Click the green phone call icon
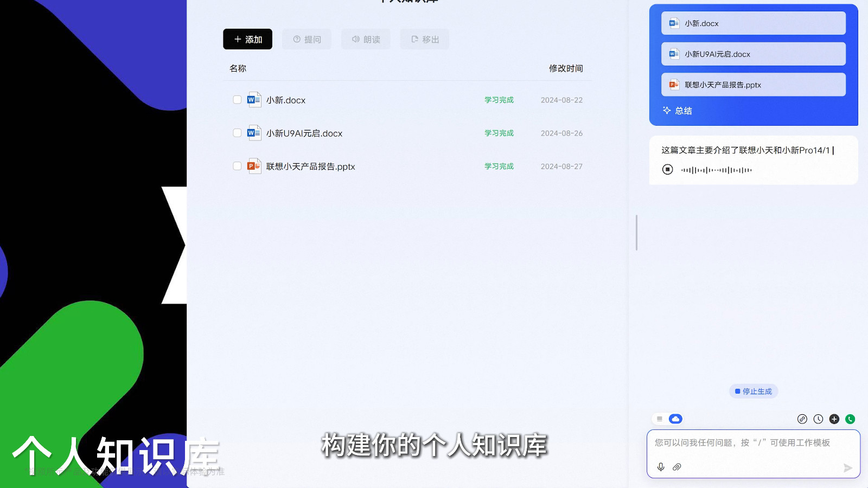The height and width of the screenshot is (488, 868). [x=850, y=419]
